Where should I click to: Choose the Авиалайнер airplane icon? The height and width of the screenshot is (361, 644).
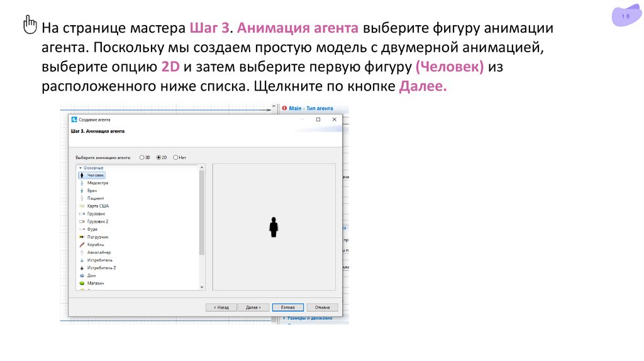[82, 253]
